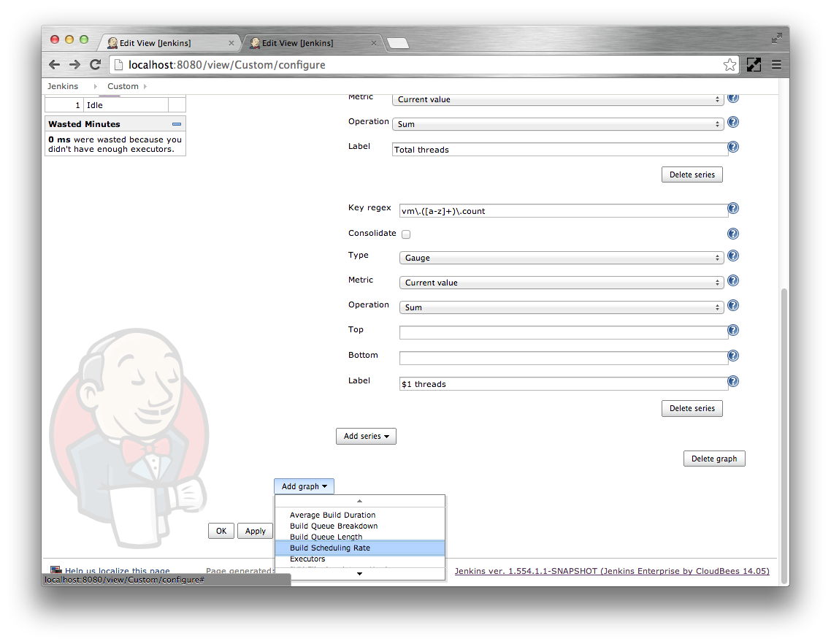Viewport: 831px width, 644px height.
Task: Focus the Key regex input field
Action: pos(563,211)
